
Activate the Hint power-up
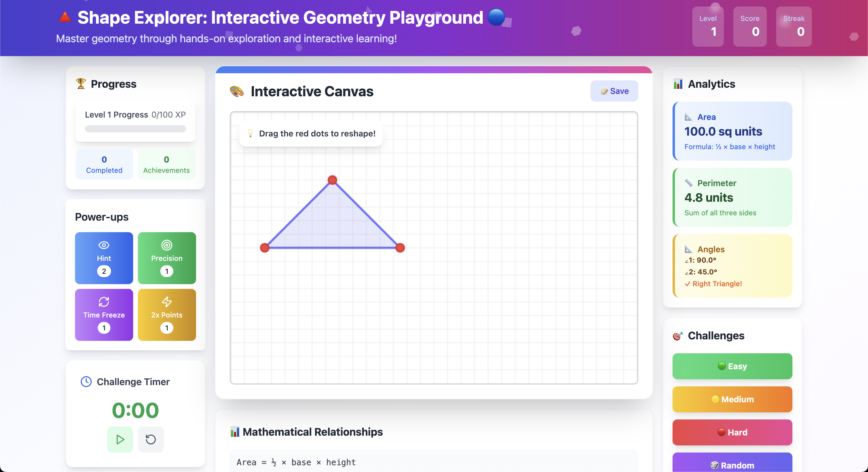(104, 258)
